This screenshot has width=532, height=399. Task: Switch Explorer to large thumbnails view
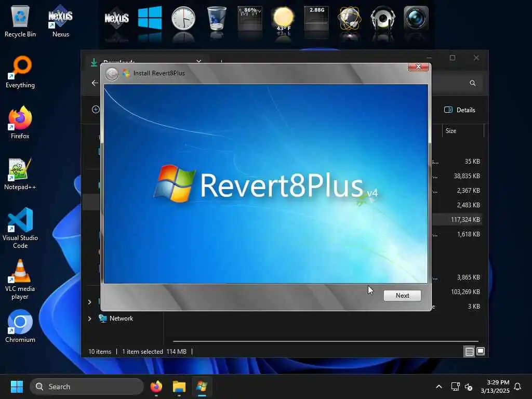(x=481, y=352)
